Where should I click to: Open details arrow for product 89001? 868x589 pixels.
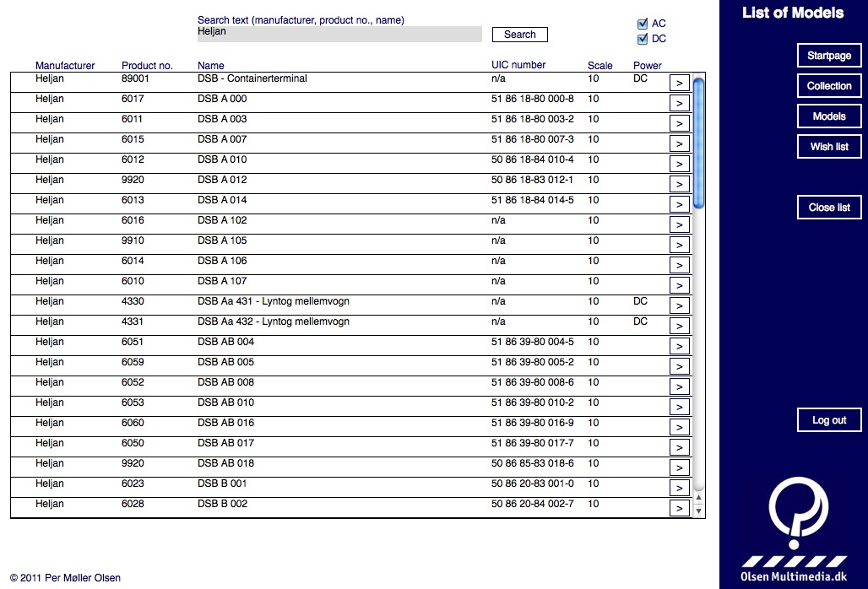point(679,83)
